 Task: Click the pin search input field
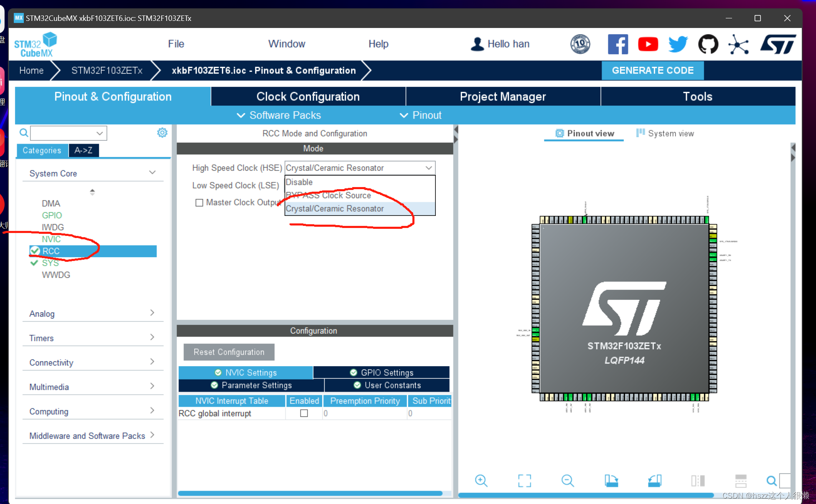pyautogui.click(x=785, y=481)
